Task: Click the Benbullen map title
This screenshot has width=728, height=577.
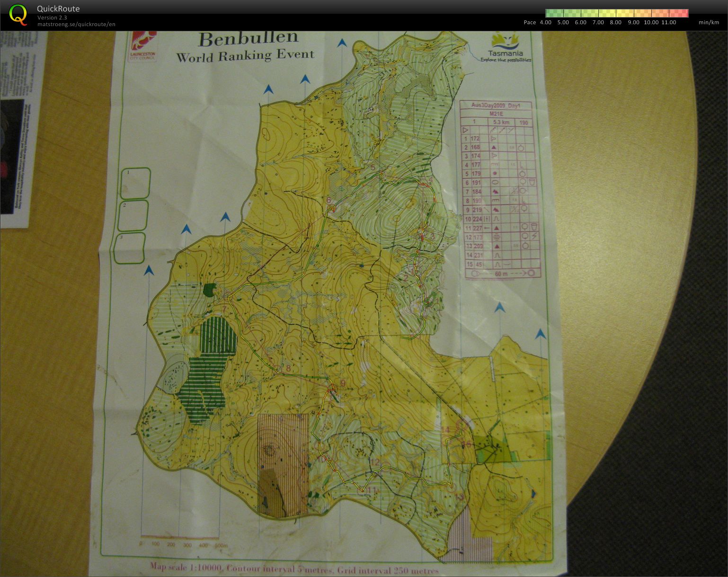Action: 249,39
